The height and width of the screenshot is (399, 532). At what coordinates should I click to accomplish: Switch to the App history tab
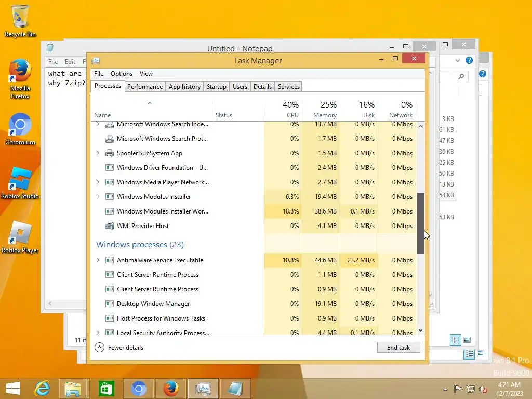(184, 87)
